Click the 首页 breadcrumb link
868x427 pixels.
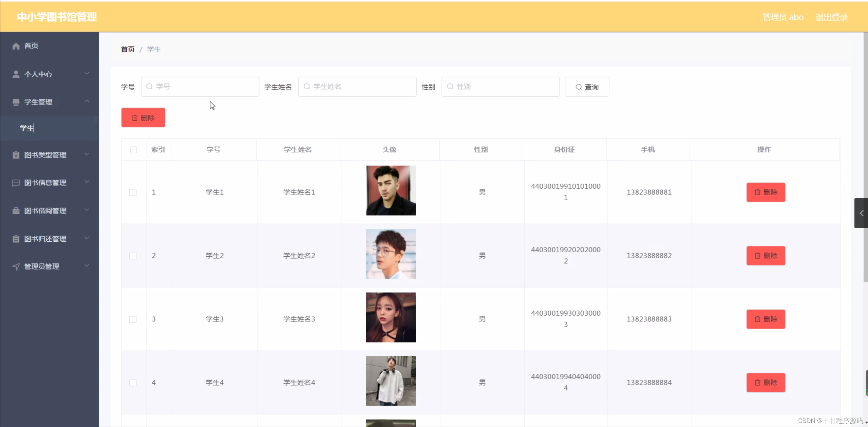coord(127,49)
